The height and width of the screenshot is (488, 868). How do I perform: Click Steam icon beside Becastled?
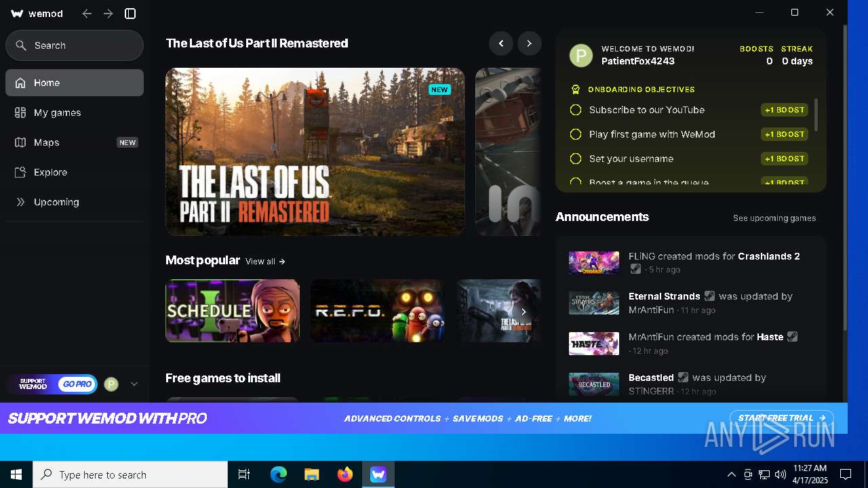[x=683, y=378]
